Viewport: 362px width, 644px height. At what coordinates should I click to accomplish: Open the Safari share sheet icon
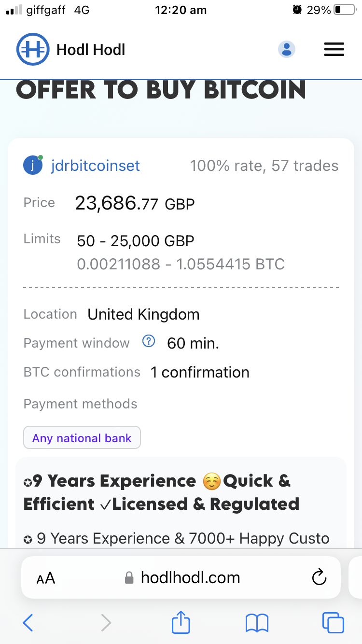181,622
